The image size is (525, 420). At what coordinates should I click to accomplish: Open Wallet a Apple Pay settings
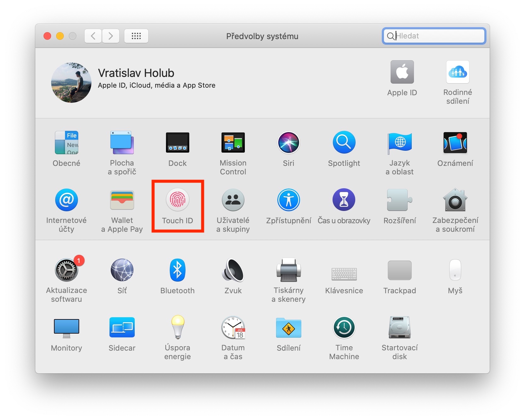coord(122,200)
